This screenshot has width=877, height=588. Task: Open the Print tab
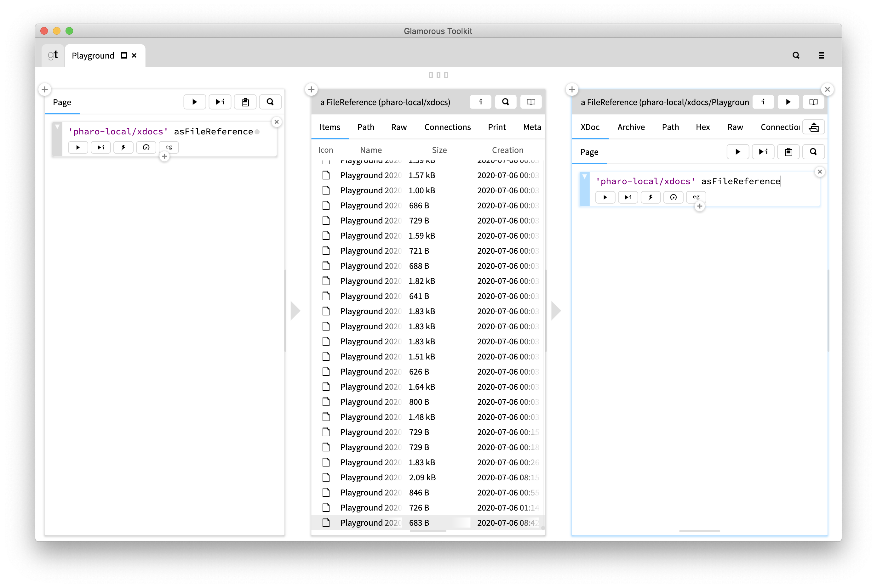[497, 127]
